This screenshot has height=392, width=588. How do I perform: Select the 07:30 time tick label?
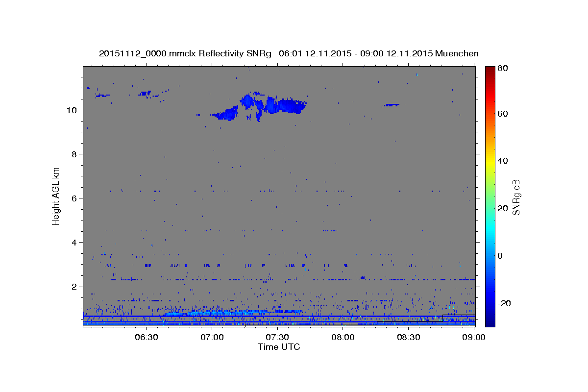click(x=277, y=337)
